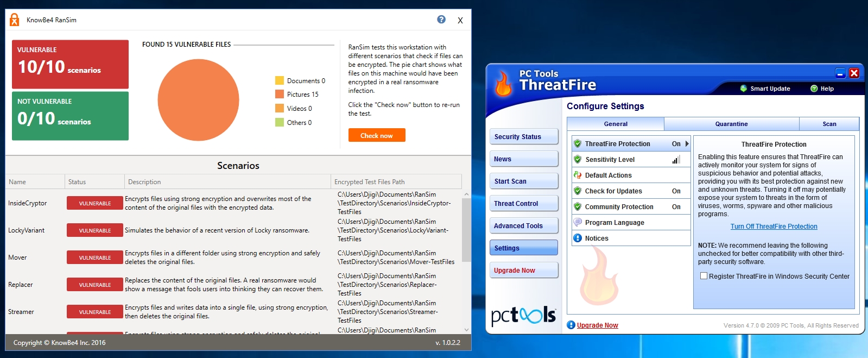The width and height of the screenshot is (868, 358).
Task: Click the scenarios scrollbar up arrow
Action: [466, 194]
